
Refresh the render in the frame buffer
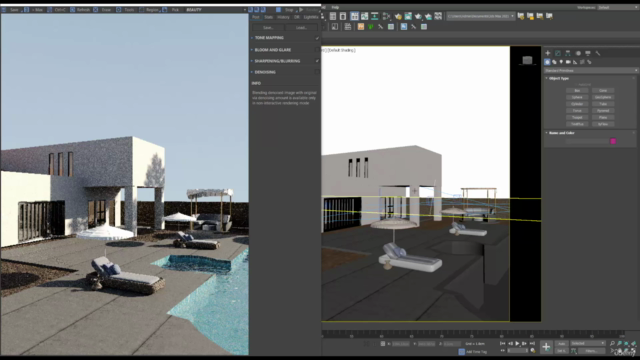pyautogui.click(x=80, y=9)
